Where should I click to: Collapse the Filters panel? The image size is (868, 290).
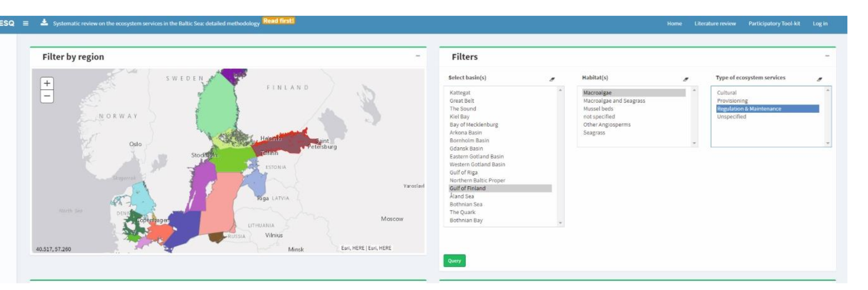coord(827,56)
